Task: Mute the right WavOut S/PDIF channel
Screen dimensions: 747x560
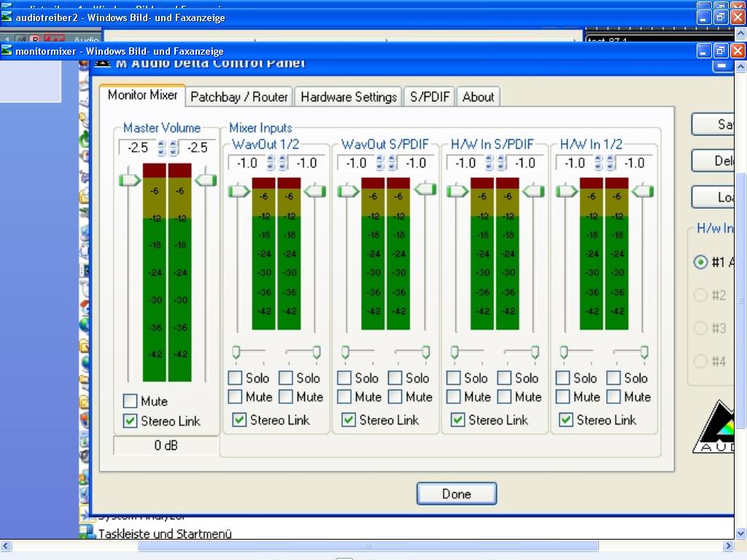Action: (395, 397)
